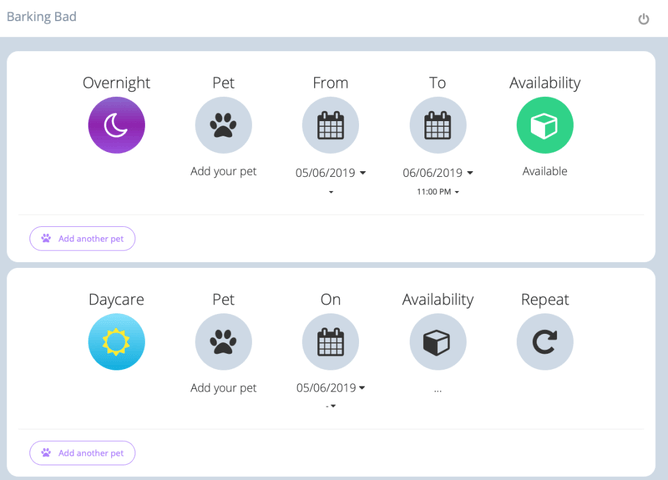Click the Daycare Availability box icon

click(x=438, y=342)
